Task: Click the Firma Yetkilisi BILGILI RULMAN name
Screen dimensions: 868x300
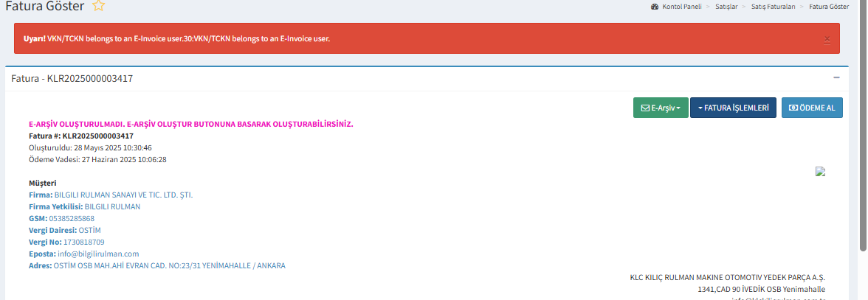Action: tap(112, 206)
